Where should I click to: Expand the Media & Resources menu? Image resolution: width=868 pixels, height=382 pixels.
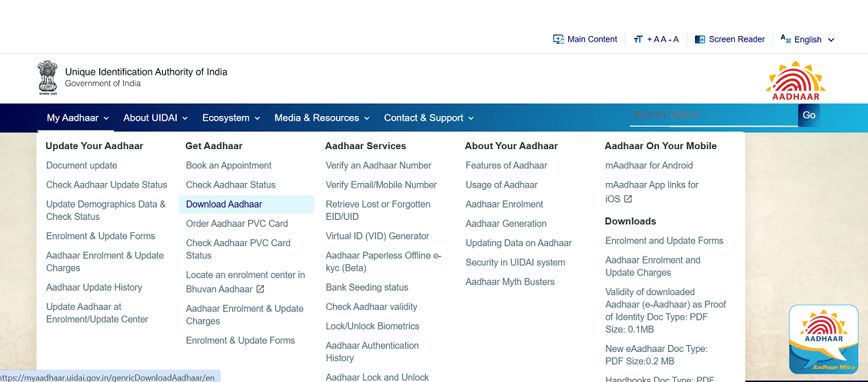pyautogui.click(x=322, y=118)
